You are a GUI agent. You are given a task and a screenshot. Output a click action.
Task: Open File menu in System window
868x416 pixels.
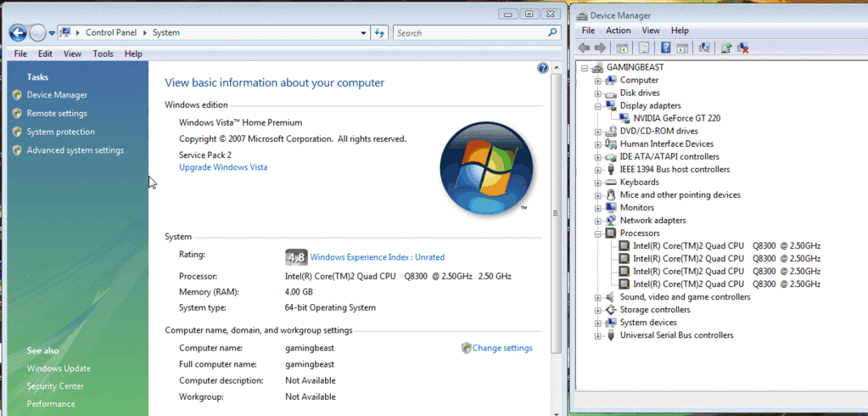[20, 53]
